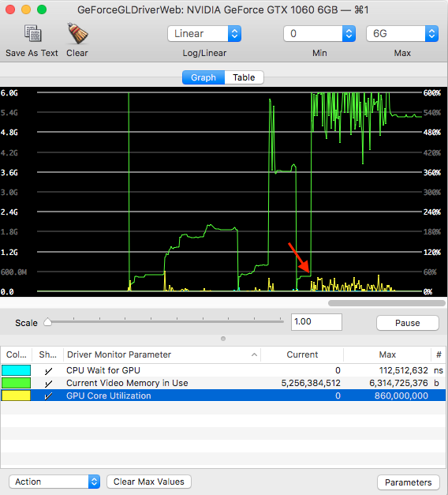This screenshot has height=495, width=448.
Task: Click the horizontal graph scrollbar
Action: coord(386,303)
